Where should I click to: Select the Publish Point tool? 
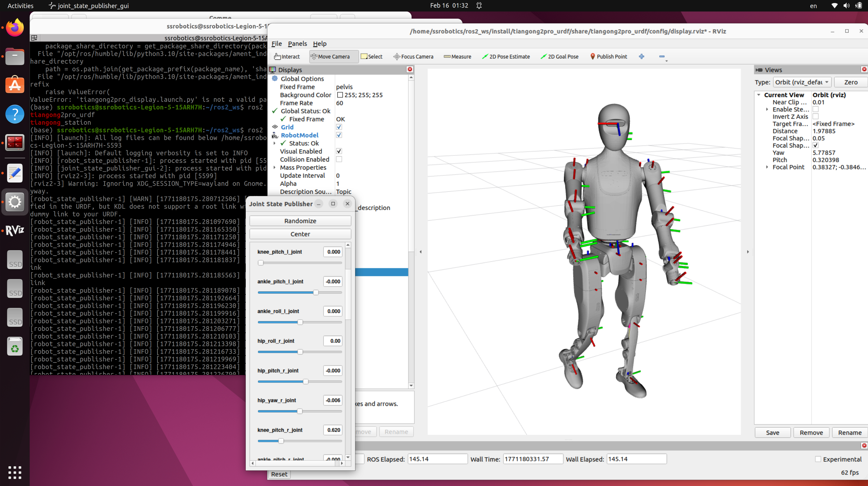609,57
